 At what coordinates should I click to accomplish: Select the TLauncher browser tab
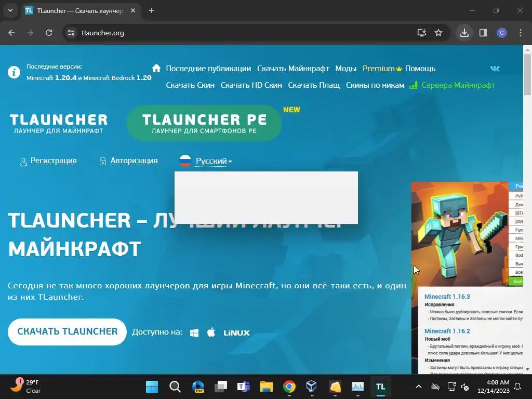[81, 11]
